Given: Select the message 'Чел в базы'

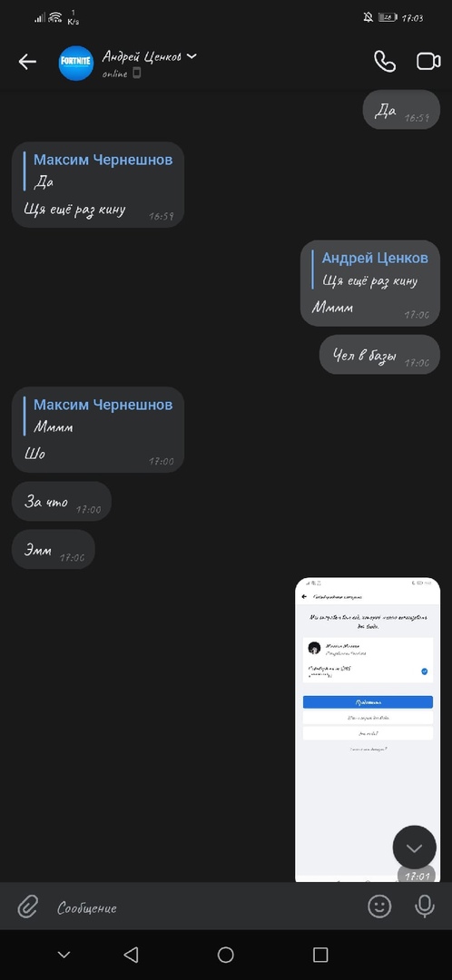Looking at the screenshot, I should pos(379,355).
